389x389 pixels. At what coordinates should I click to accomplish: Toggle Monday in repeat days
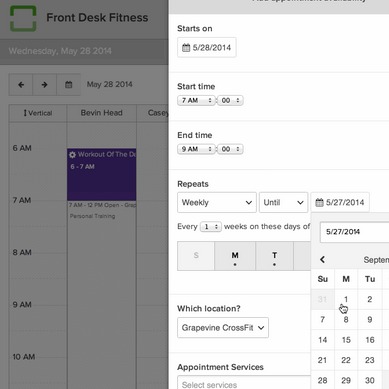[x=235, y=256]
